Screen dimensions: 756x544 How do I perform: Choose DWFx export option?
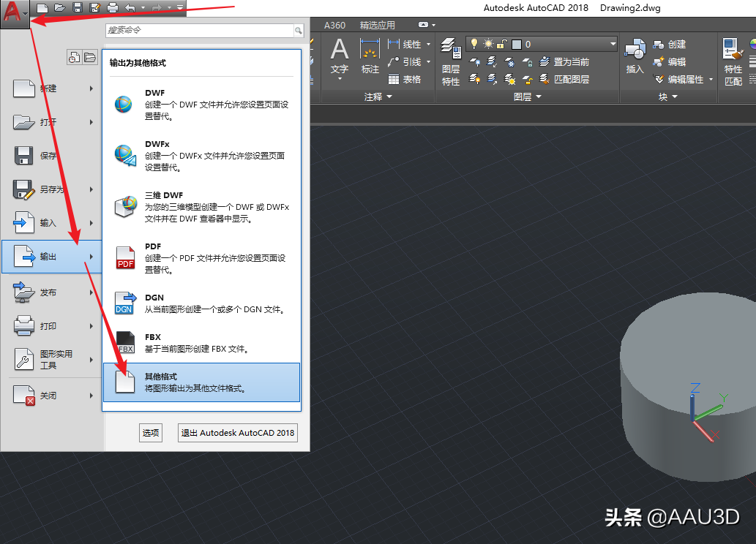click(201, 155)
